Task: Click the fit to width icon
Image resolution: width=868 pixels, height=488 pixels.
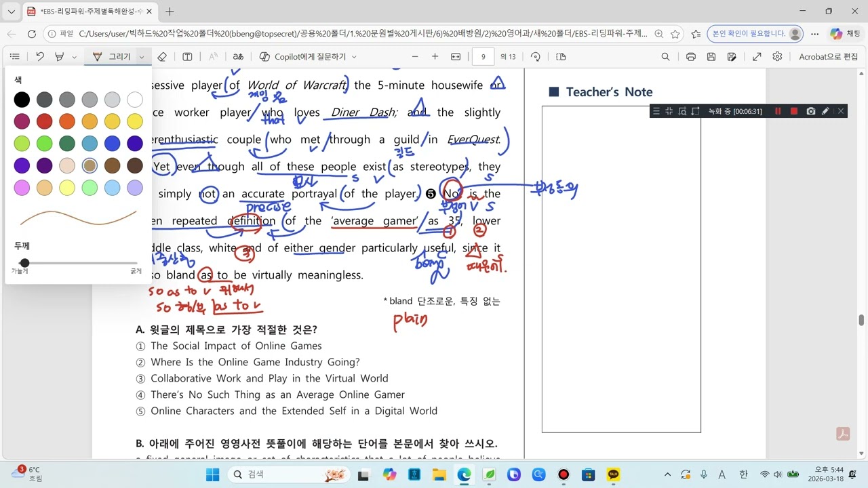Action: (x=456, y=57)
